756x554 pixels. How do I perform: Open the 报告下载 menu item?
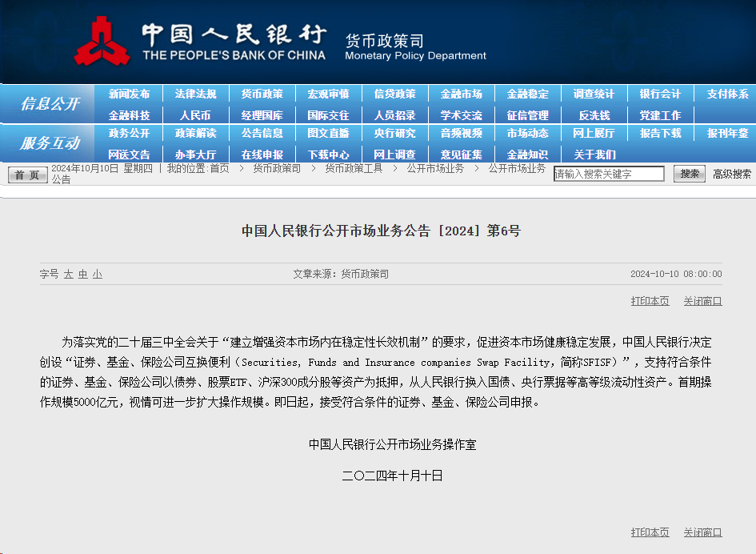pyautogui.click(x=661, y=133)
